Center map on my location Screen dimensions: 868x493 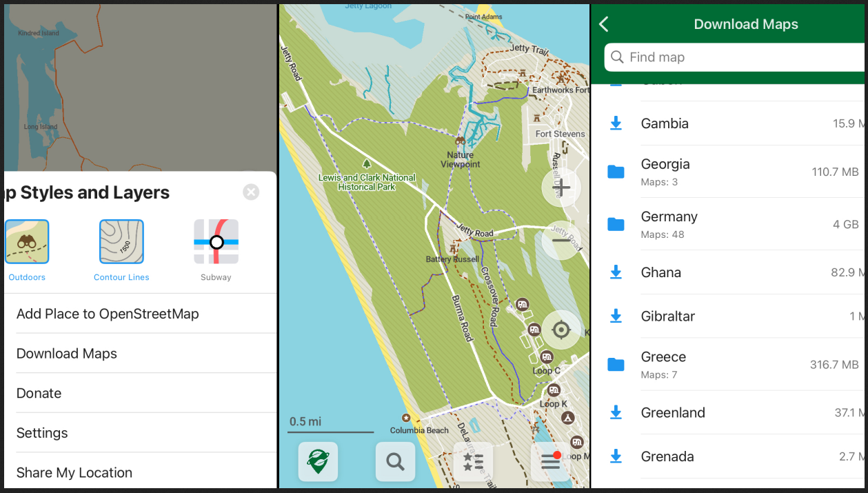click(561, 330)
